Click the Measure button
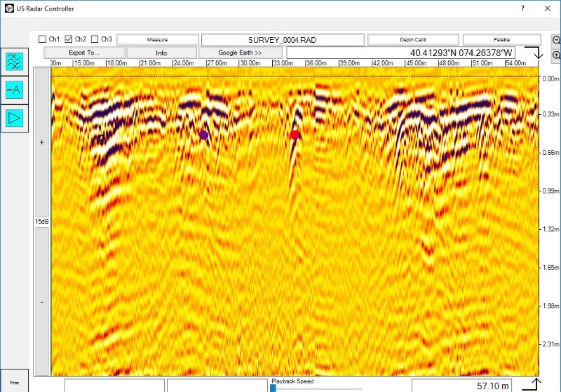This screenshot has height=392, width=561. [x=157, y=40]
